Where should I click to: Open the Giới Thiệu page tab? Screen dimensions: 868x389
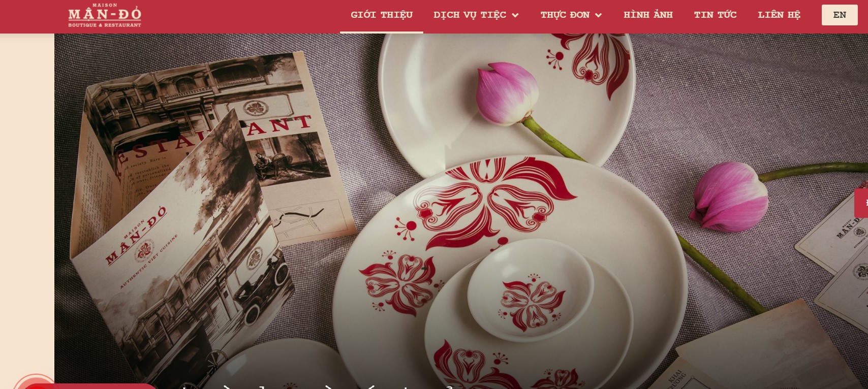tap(382, 15)
